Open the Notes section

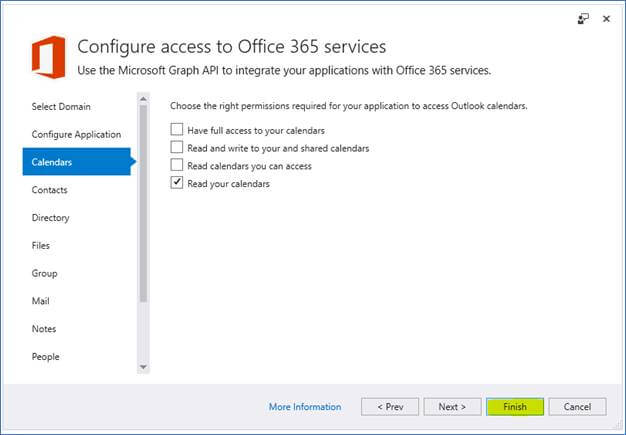[x=44, y=329]
